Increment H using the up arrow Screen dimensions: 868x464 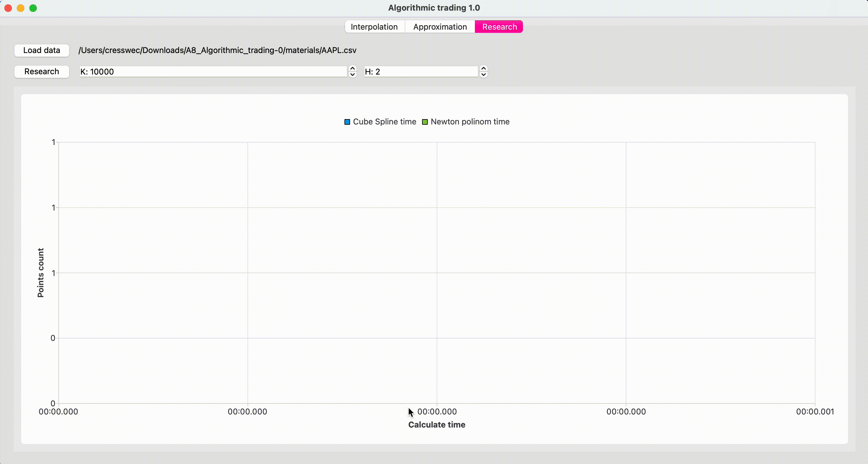(x=483, y=68)
